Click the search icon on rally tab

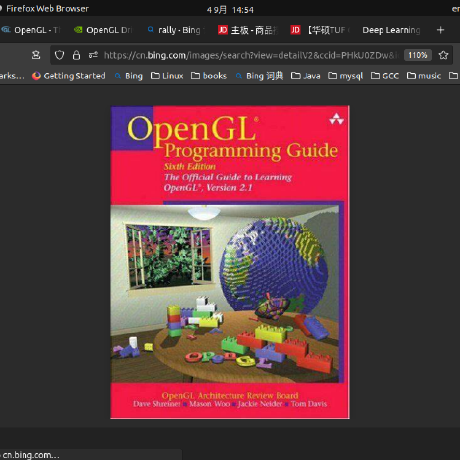[151, 30]
